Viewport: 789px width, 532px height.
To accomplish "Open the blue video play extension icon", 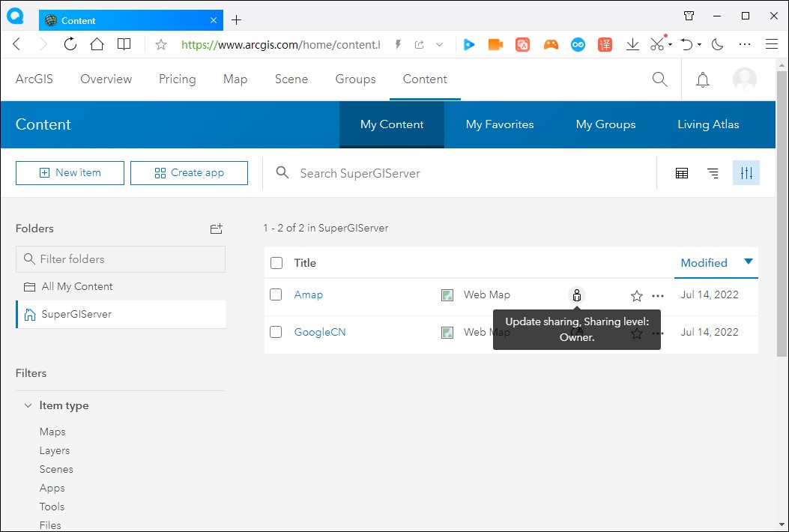I will (x=469, y=44).
